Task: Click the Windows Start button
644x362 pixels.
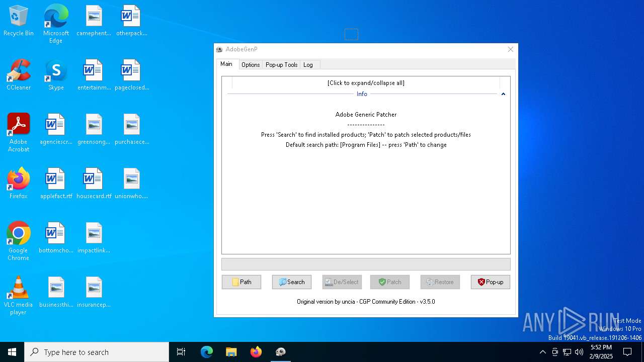Action: pyautogui.click(x=12, y=352)
